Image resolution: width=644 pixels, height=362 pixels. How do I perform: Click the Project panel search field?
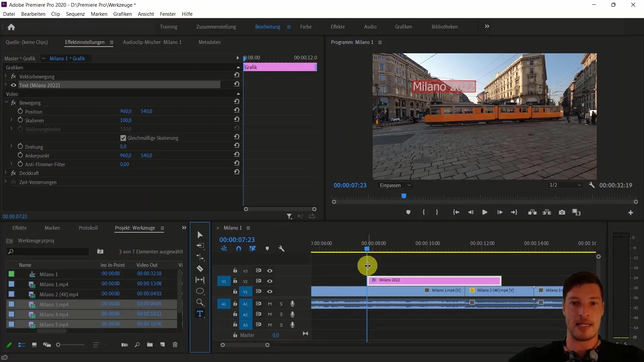pyautogui.click(x=48, y=251)
